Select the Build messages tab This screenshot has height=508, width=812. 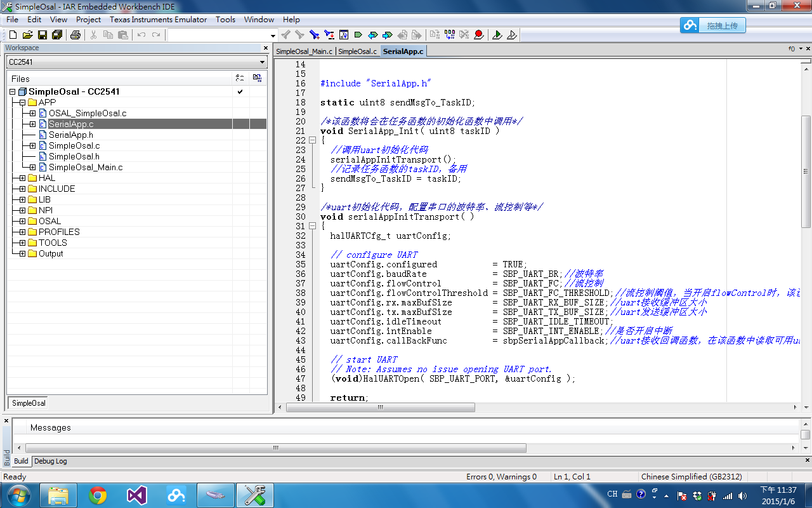[21, 461]
